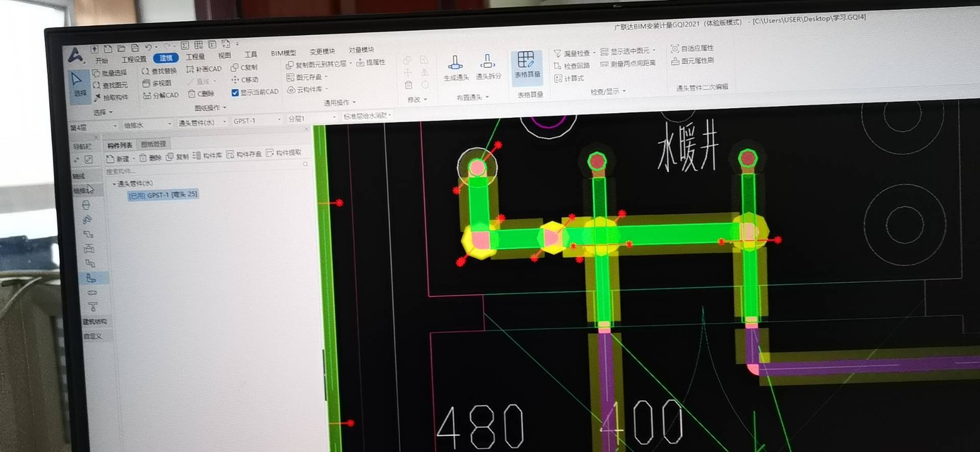This screenshot has height=452, width=980.
Task: Click 检查回路 check circuit tool
Action: click(572, 66)
